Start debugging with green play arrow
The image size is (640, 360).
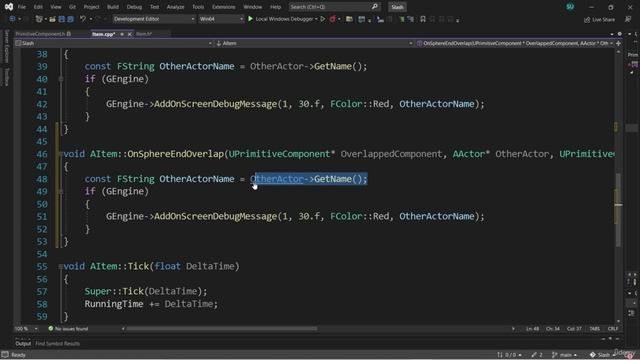pyautogui.click(x=250, y=19)
